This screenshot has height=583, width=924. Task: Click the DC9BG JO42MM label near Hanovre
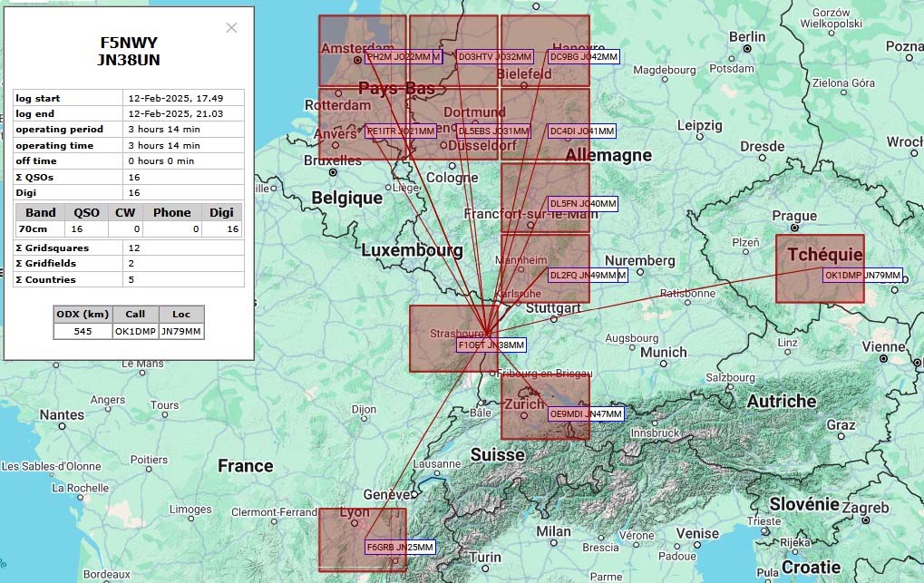[x=583, y=57]
